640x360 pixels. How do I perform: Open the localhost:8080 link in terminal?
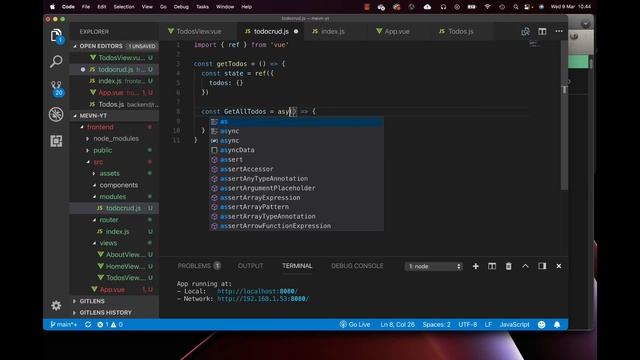257,291
